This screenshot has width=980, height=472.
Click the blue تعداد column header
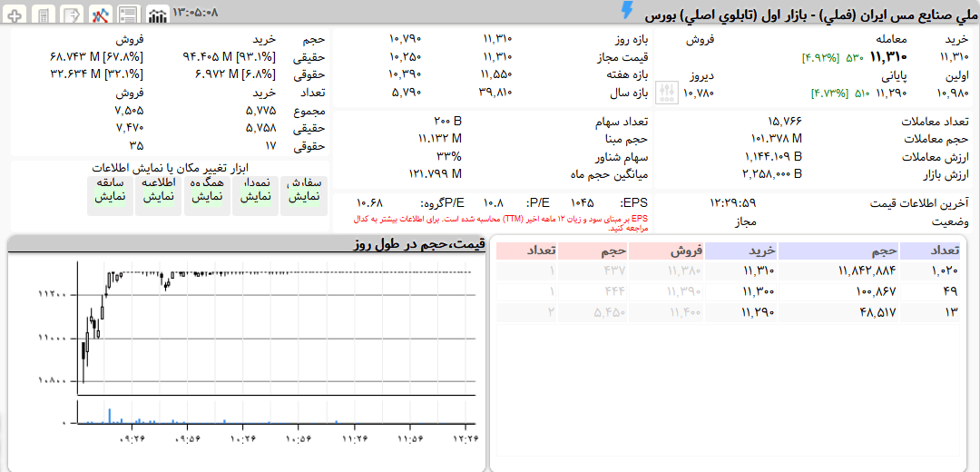click(931, 251)
